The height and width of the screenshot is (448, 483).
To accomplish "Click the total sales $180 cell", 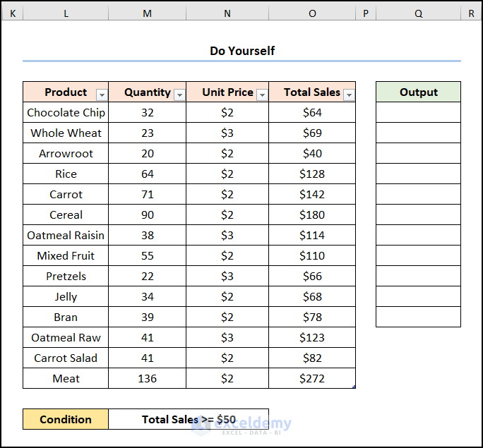I will tap(312, 214).
